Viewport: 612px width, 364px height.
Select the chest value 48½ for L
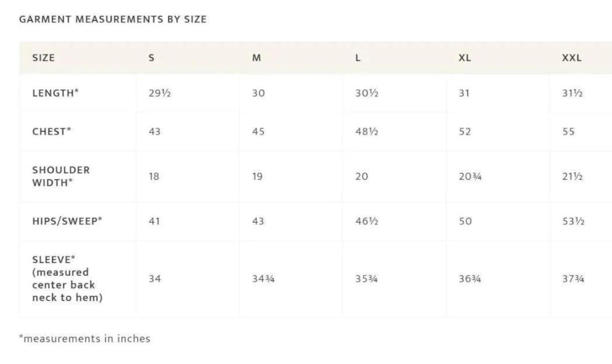coord(367,132)
